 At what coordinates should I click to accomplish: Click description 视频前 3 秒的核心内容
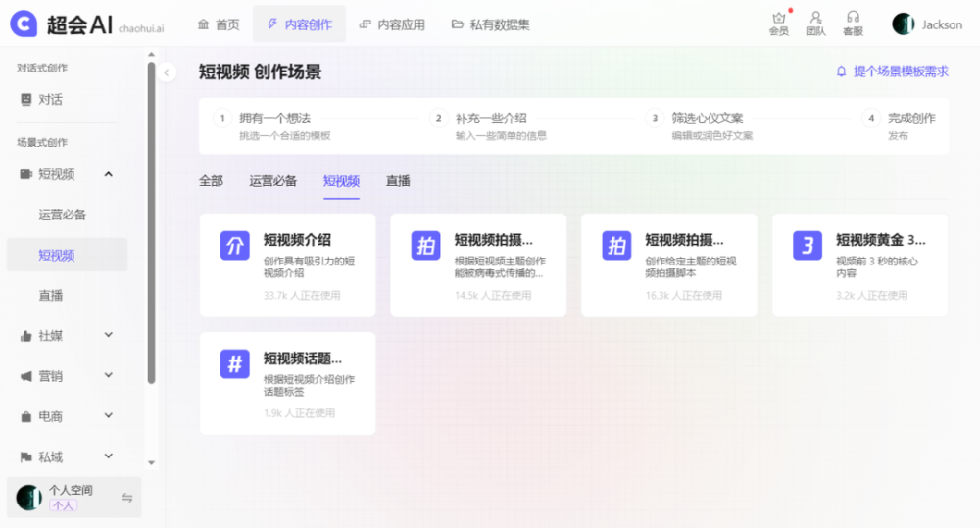(x=877, y=266)
